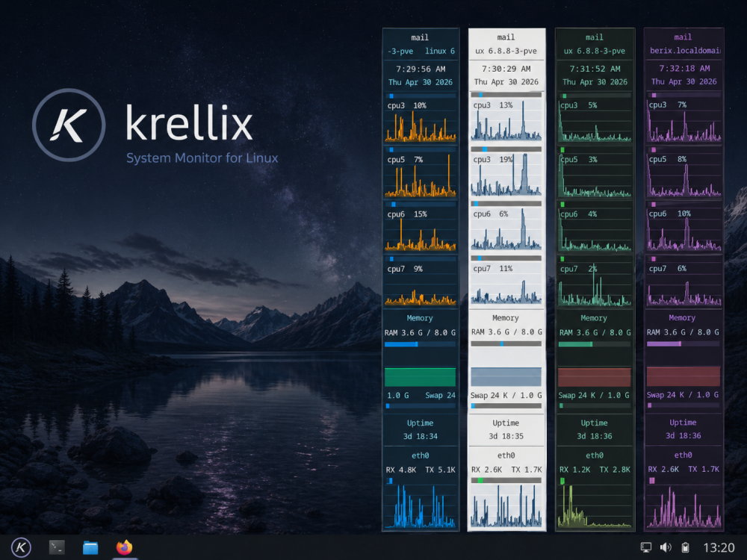Select the white panel cpu6 6% chart
Viewport: 747px width, 560px height.
[x=506, y=229]
